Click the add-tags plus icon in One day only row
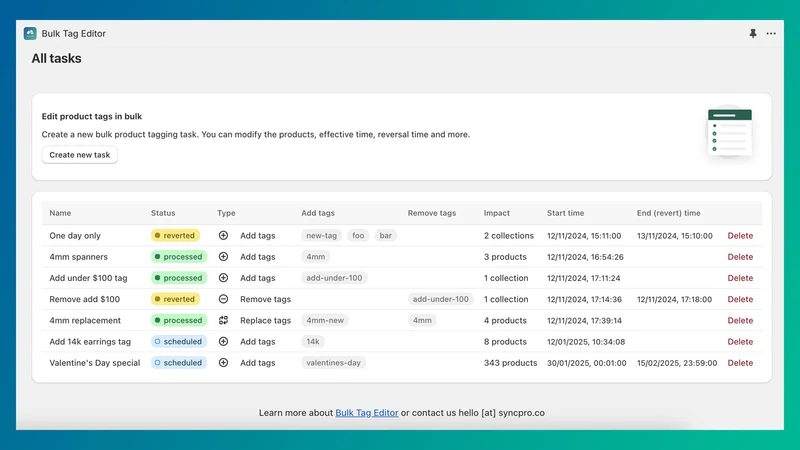 pos(223,235)
